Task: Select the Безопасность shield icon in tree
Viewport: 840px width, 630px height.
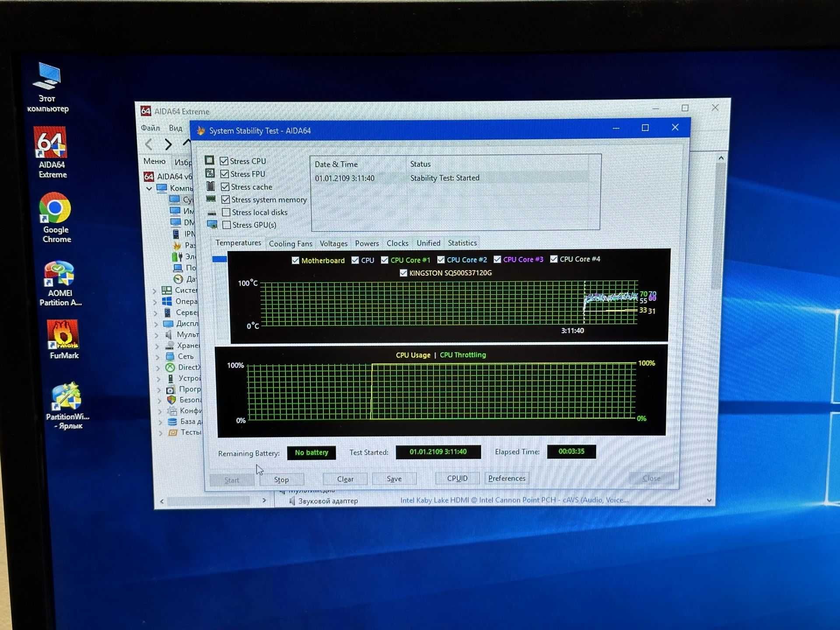Action: pyautogui.click(x=171, y=400)
